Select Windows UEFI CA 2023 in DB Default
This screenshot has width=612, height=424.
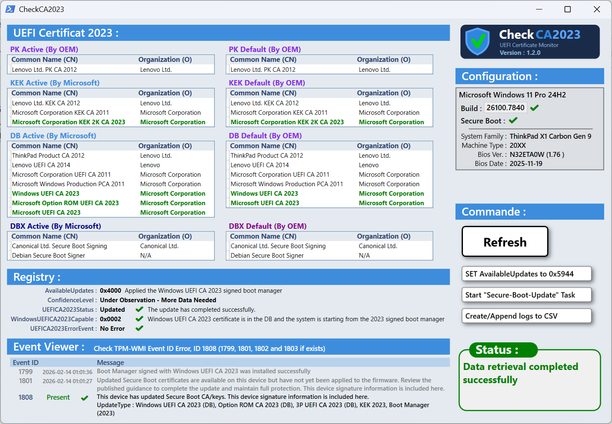(329, 193)
